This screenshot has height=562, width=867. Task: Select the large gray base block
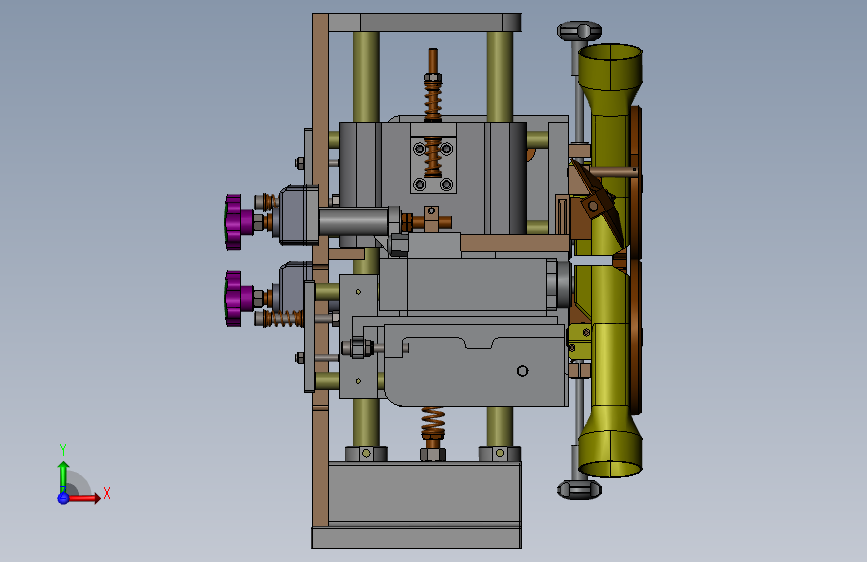click(x=425, y=492)
